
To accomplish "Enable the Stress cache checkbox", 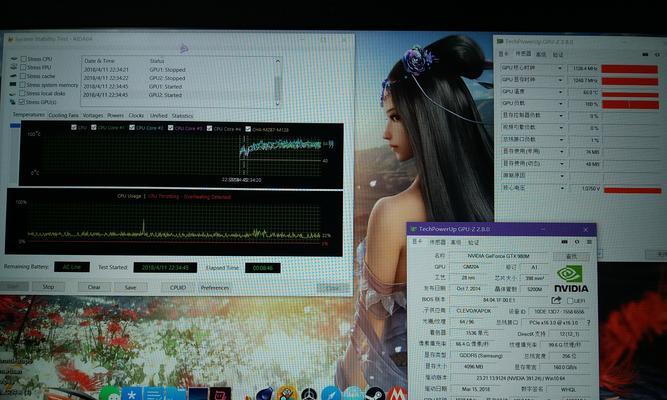I will coord(23,76).
